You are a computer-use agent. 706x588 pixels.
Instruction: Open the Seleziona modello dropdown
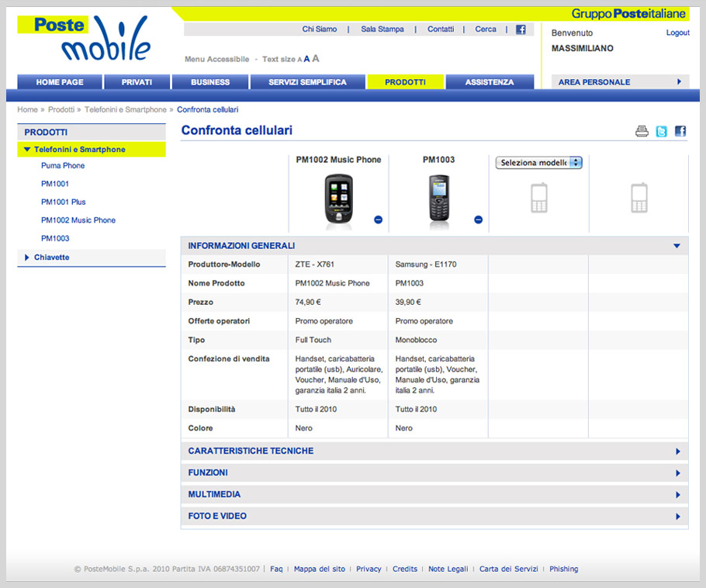[538, 163]
